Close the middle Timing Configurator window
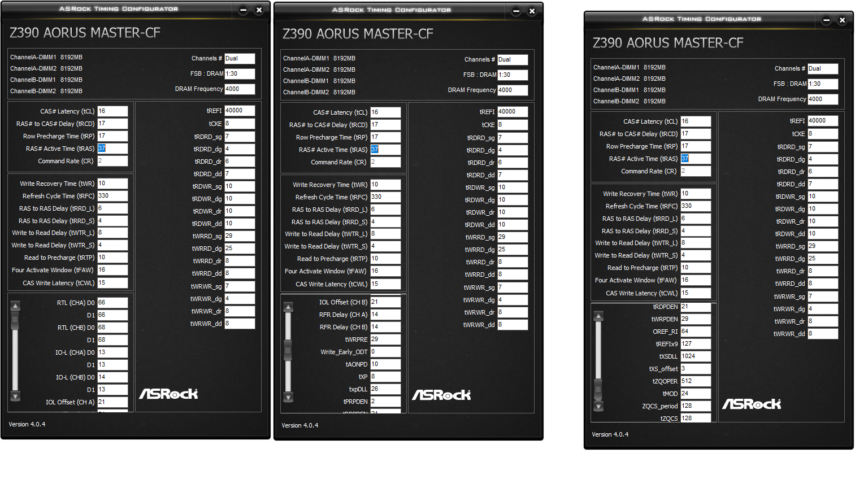This screenshot has width=868, height=488. 532,11
